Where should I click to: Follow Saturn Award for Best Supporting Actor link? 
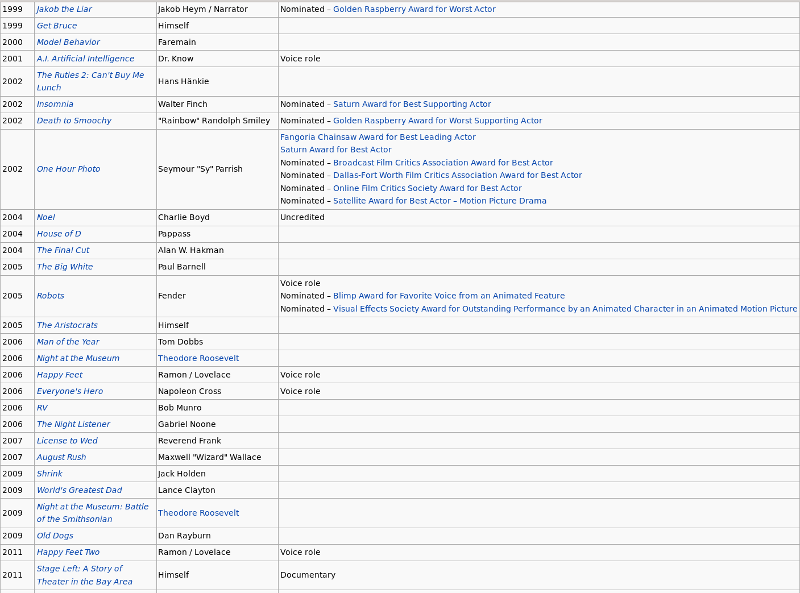tap(412, 104)
